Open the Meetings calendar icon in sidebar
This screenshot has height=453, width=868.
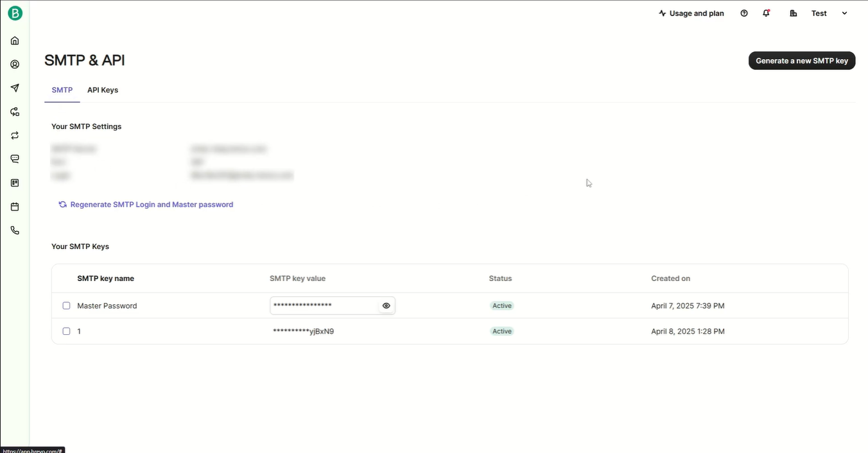[14, 206]
